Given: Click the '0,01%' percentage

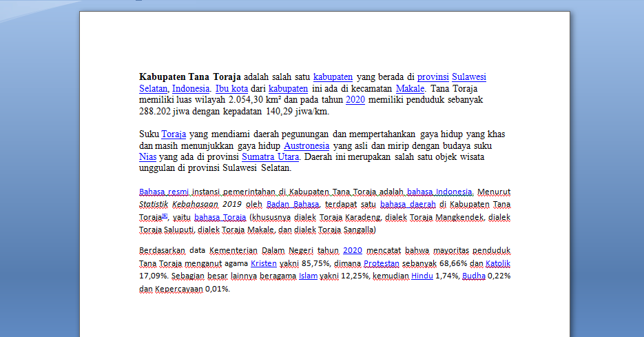Looking at the screenshot, I should [x=217, y=289].
